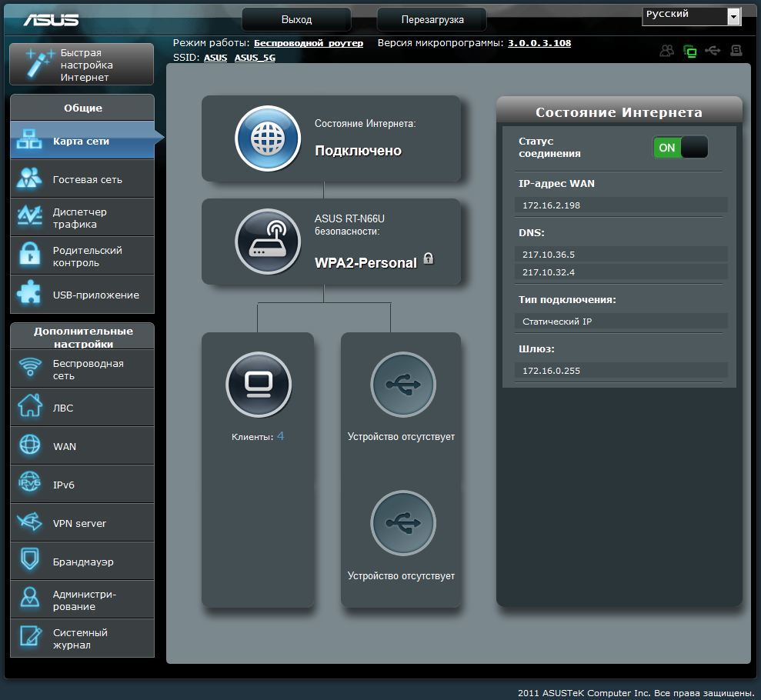Click the Родительский контроль lock icon
The image size is (761, 700).
29,255
